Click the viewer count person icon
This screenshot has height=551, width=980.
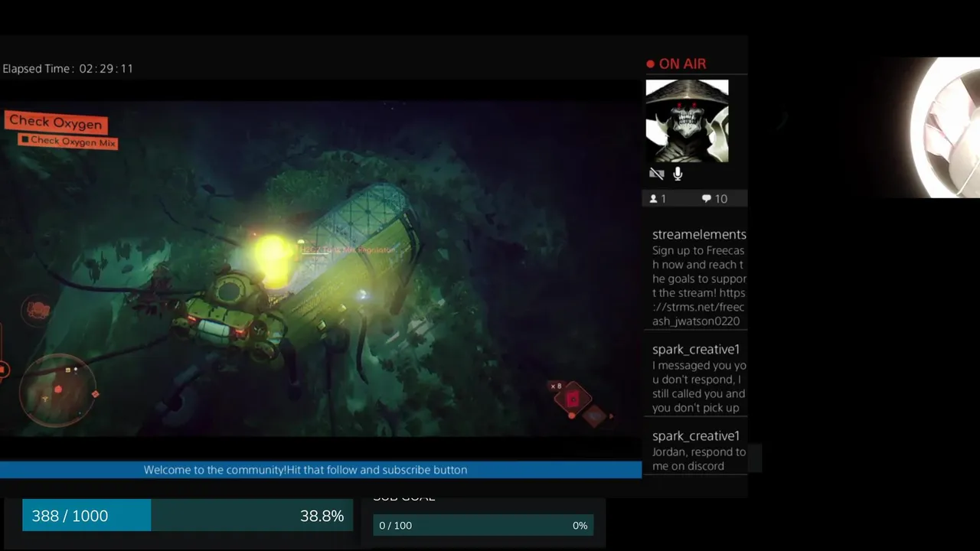tap(654, 199)
